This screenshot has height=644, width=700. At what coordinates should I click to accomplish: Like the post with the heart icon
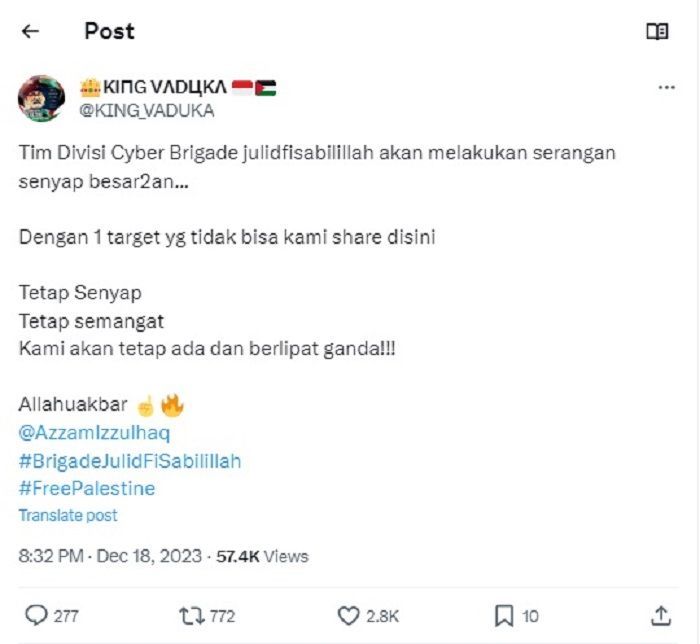click(348, 615)
